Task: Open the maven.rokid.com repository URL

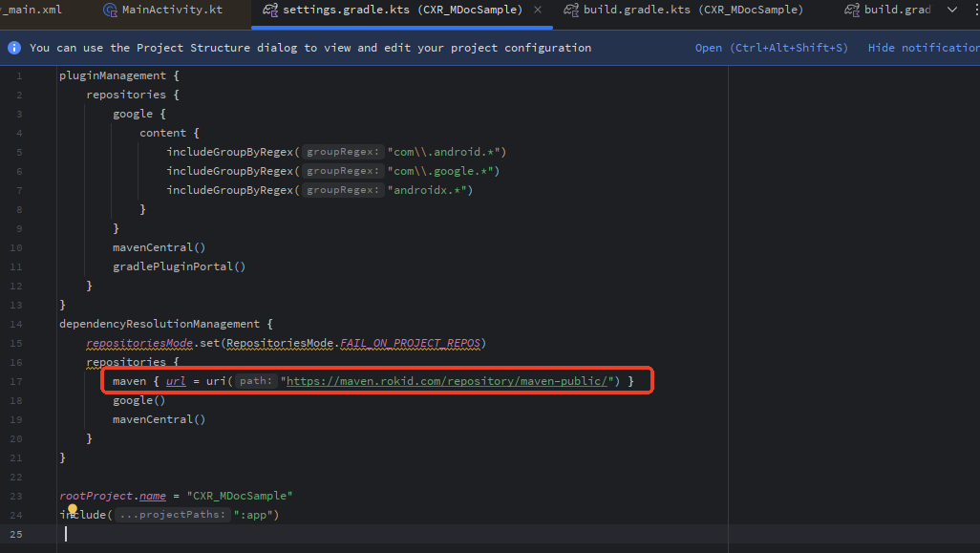Action: (447, 381)
